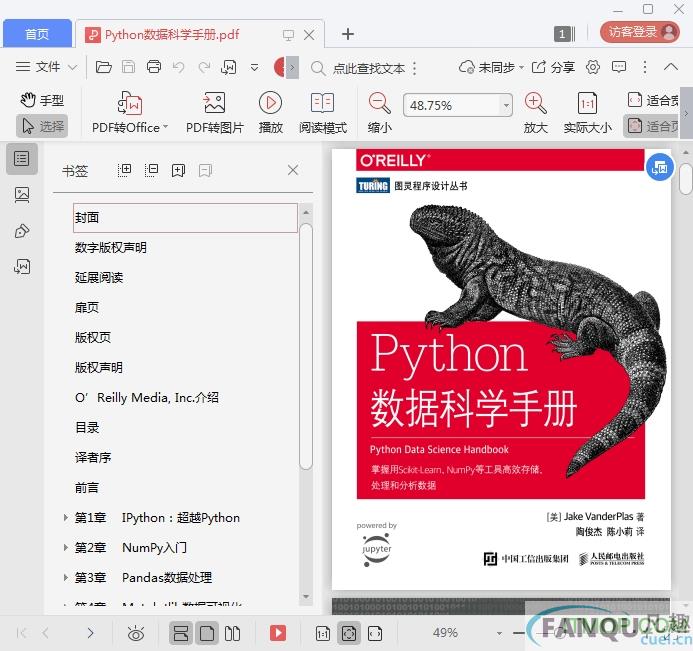Select the 选择 selection tool

click(42, 126)
